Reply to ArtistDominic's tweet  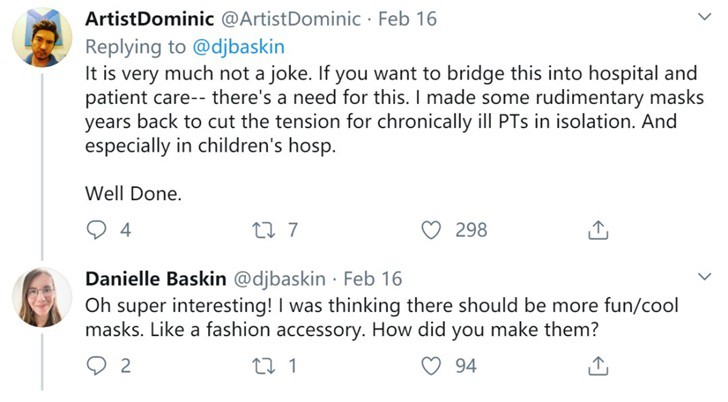[97, 230]
